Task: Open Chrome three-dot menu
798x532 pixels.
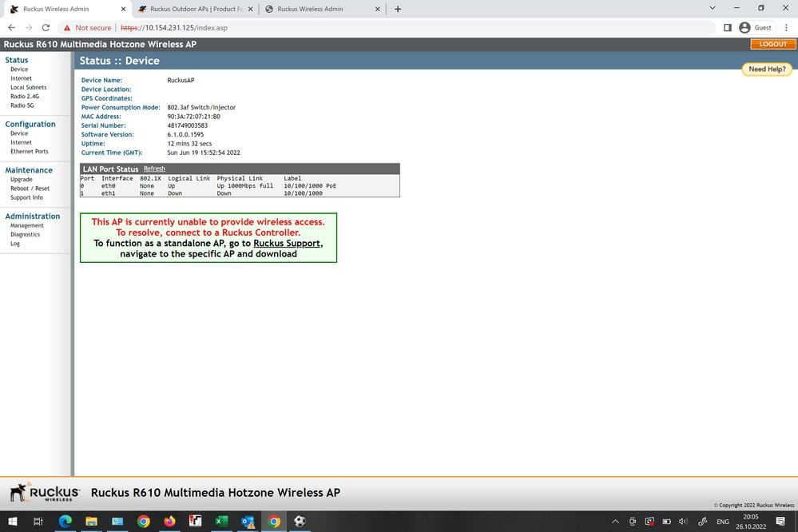Action: pos(786,27)
